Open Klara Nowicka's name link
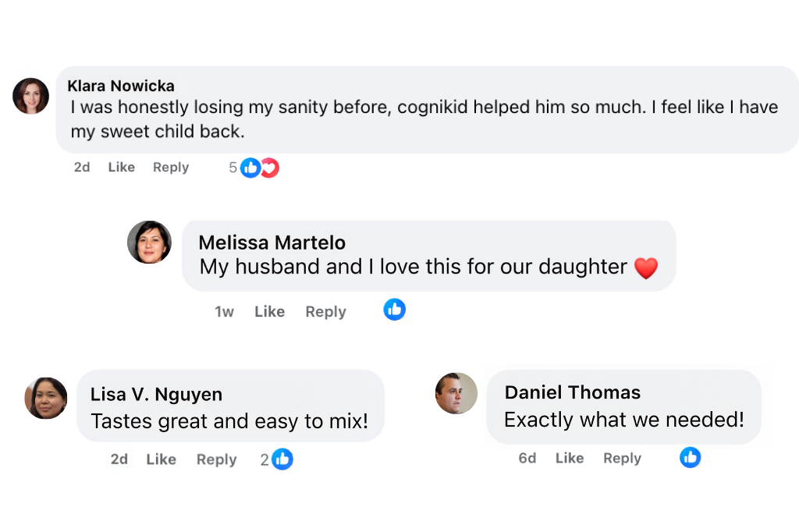 (x=121, y=86)
